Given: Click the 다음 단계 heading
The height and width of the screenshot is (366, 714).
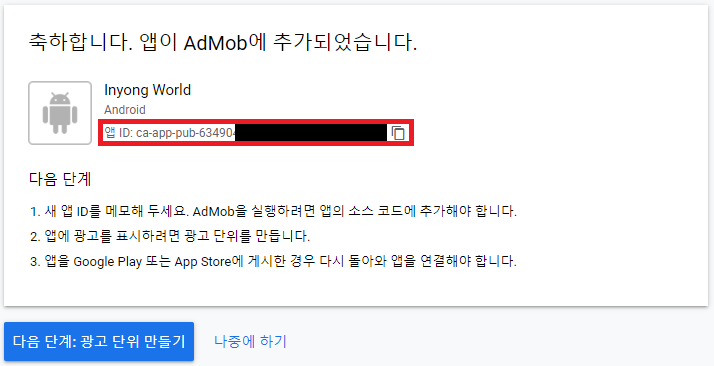Looking at the screenshot, I should 60,179.
